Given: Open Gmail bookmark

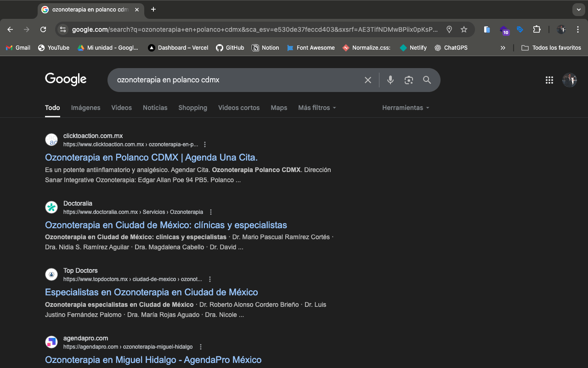Looking at the screenshot, I should pyautogui.click(x=18, y=48).
